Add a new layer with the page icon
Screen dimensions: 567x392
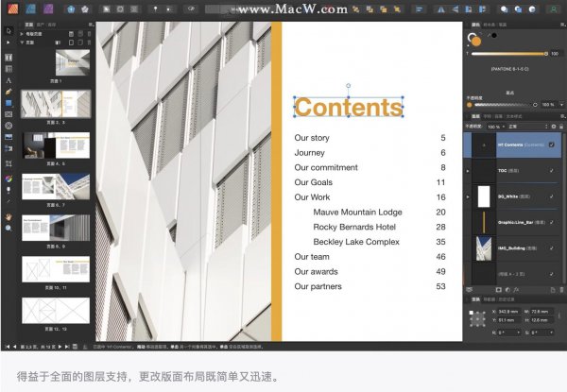coord(553,290)
